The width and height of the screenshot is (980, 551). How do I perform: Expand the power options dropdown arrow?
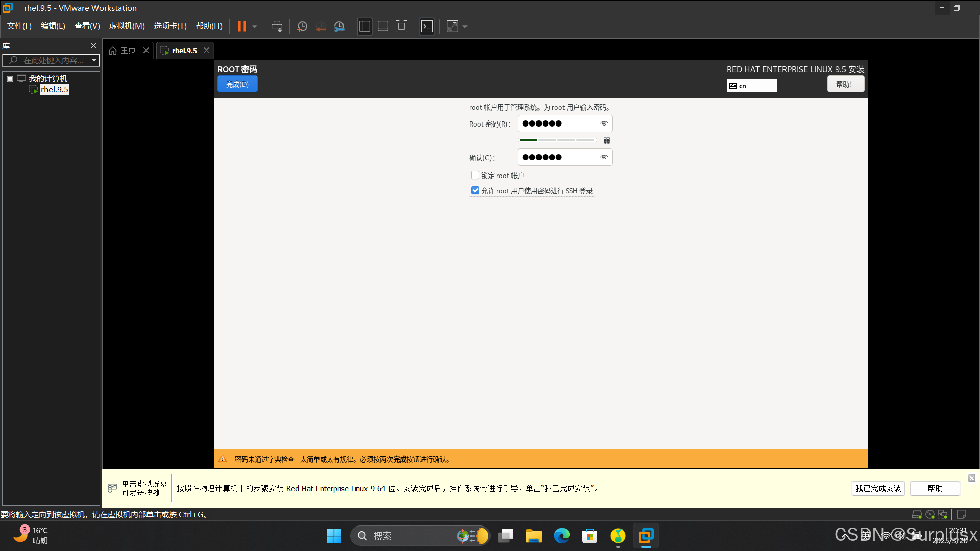[x=255, y=27]
